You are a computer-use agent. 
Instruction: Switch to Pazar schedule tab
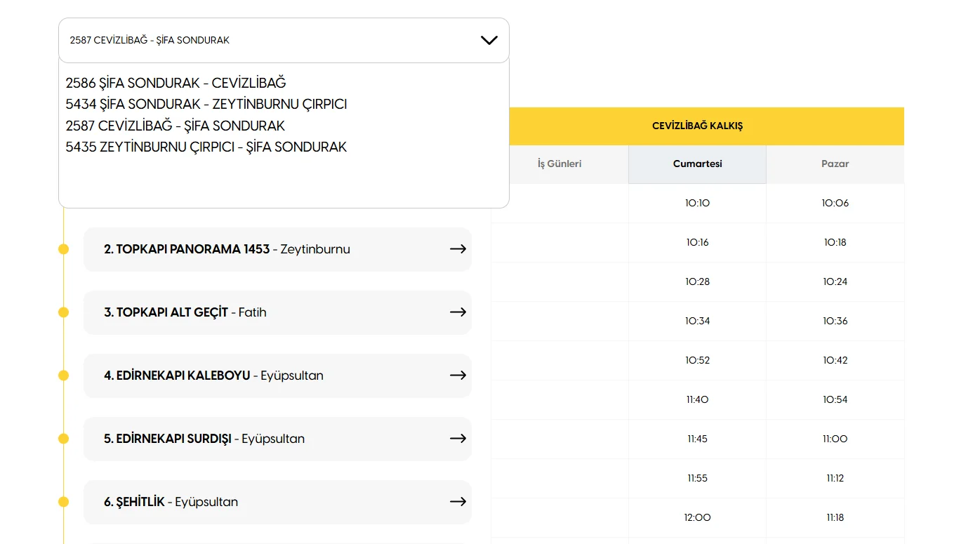click(x=835, y=164)
